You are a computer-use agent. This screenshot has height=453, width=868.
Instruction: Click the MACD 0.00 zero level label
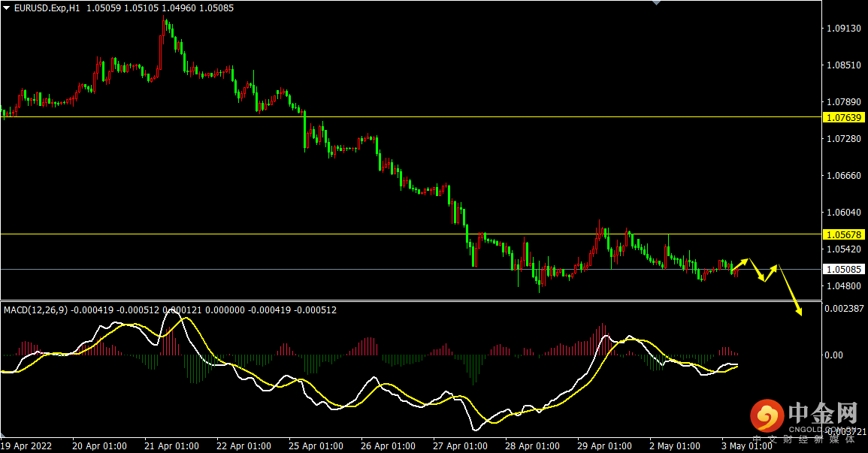pos(833,355)
